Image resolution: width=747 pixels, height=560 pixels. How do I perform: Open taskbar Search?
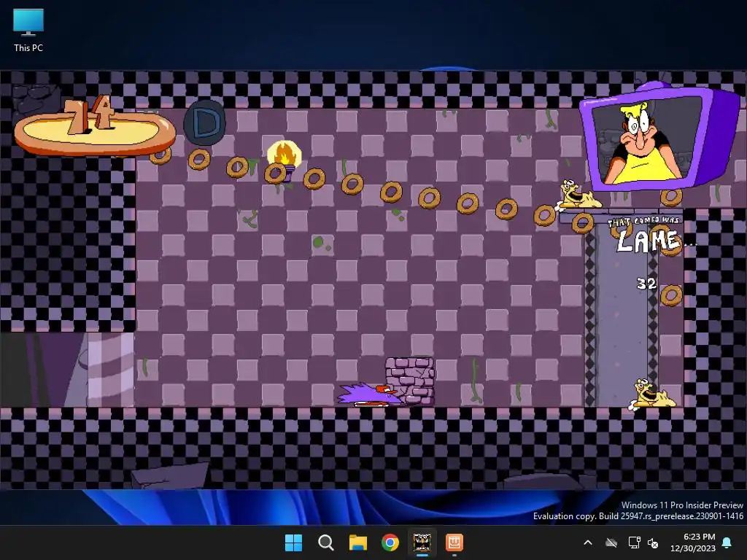pos(326,542)
